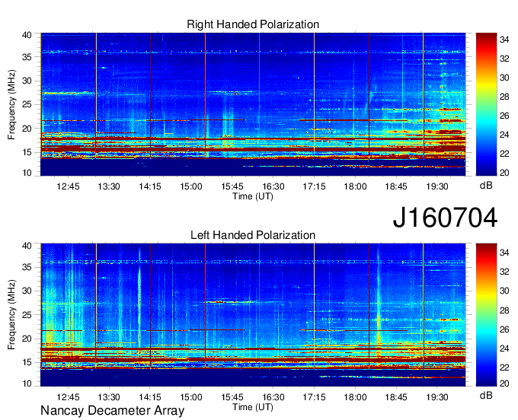Click the 35 MHz tick on the Left Handed plot
Image resolution: width=518 pixels, height=420 pixels.
27,267
